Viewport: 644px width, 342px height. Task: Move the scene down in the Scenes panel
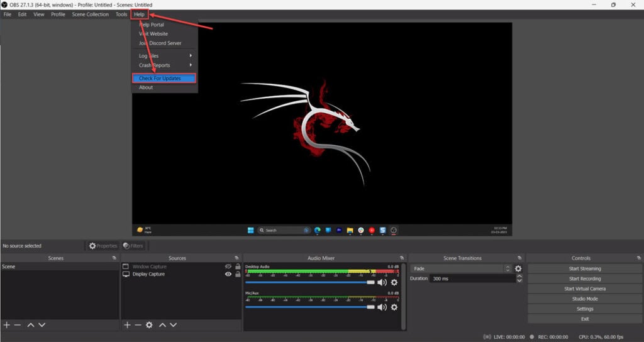point(42,325)
